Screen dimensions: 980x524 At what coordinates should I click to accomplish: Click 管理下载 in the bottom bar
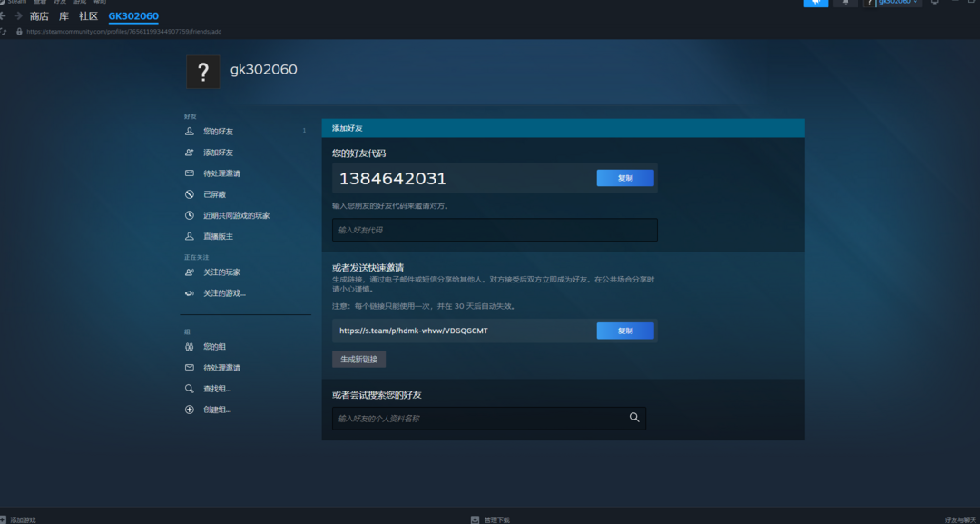click(x=497, y=519)
